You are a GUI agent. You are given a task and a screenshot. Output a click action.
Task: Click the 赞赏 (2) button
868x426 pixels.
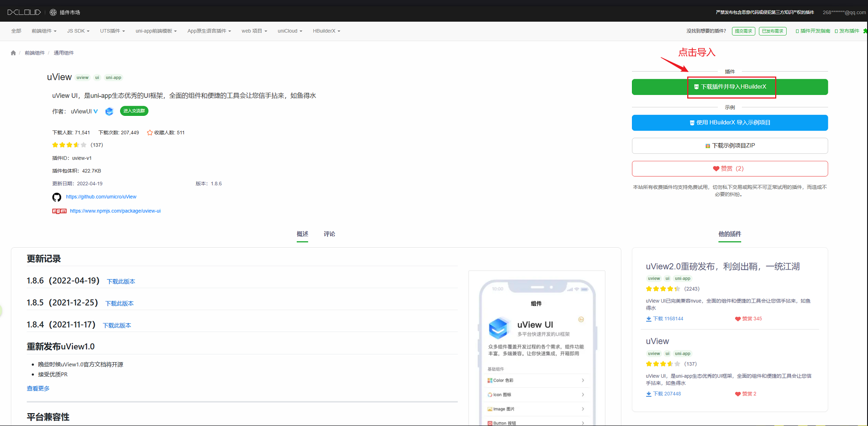(730, 169)
